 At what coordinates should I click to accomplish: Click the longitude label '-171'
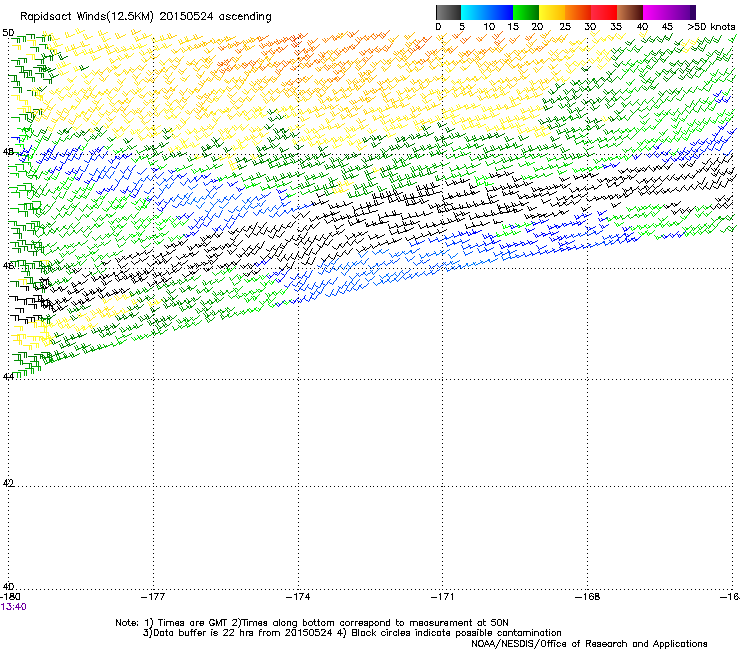pos(443,597)
